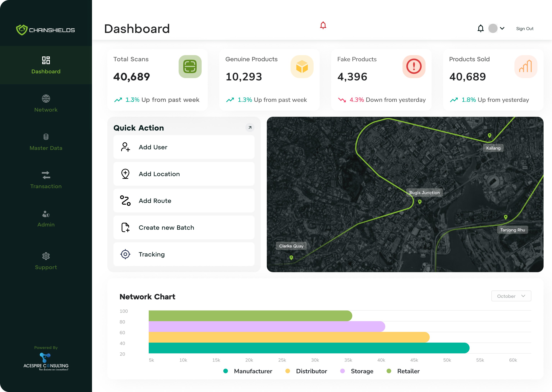
Task: Open the Network sidebar menu item
Action: tap(46, 103)
